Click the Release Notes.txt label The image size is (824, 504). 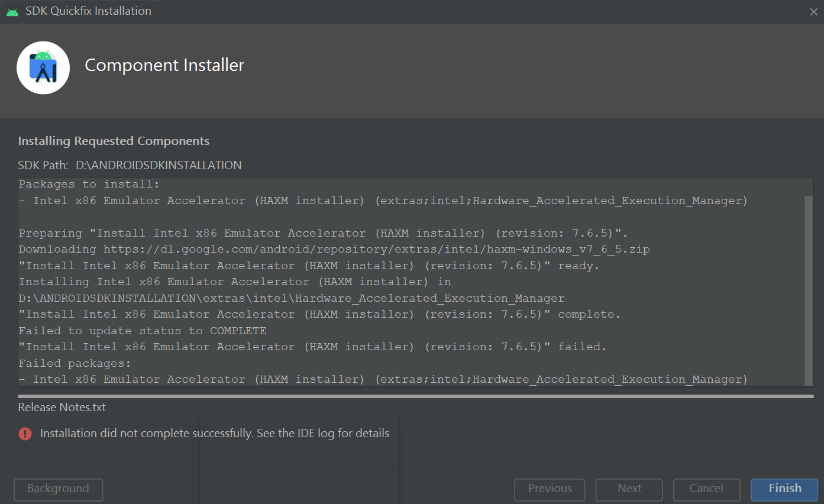(x=61, y=407)
